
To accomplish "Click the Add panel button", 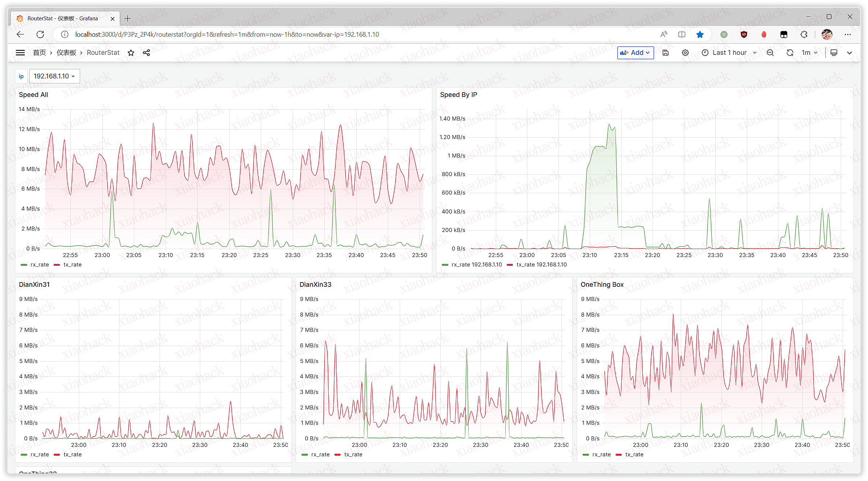I will (635, 53).
